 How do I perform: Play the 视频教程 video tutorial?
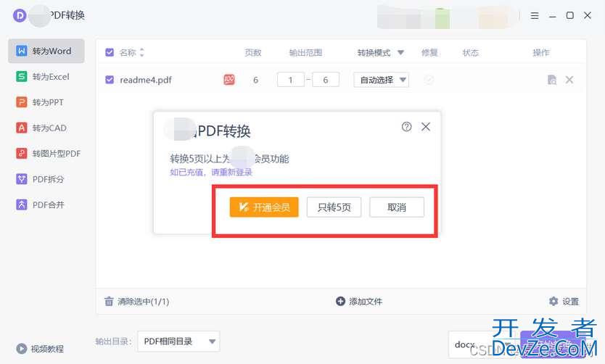pyautogui.click(x=22, y=349)
